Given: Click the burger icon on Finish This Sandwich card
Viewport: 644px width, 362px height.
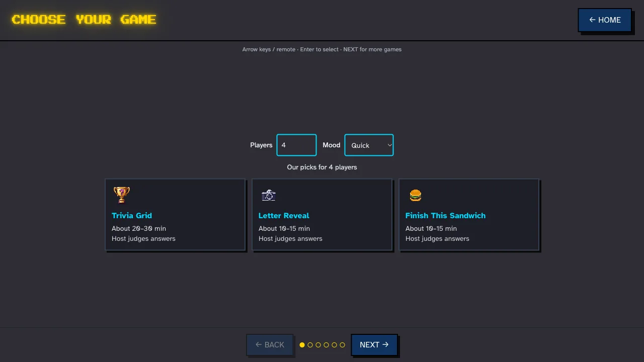Looking at the screenshot, I should [416, 195].
